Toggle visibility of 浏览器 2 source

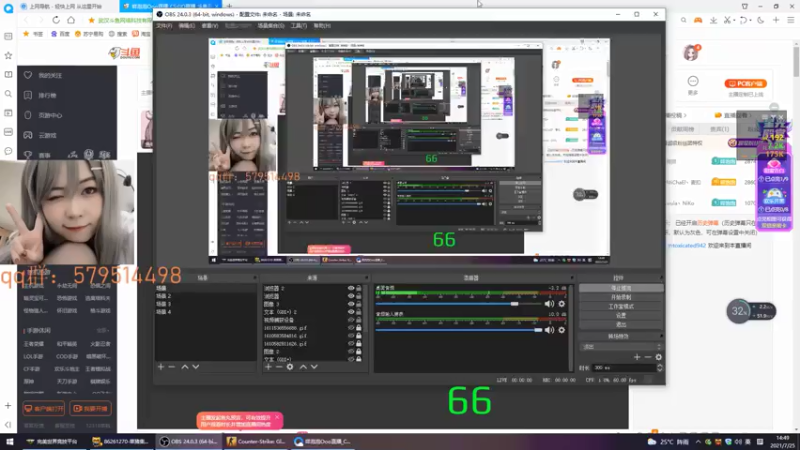pyautogui.click(x=351, y=288)
